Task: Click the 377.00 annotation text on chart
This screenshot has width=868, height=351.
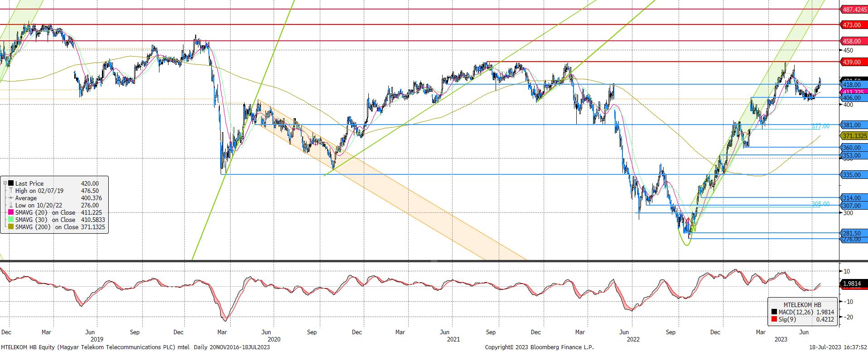Action: click(820, 126)
